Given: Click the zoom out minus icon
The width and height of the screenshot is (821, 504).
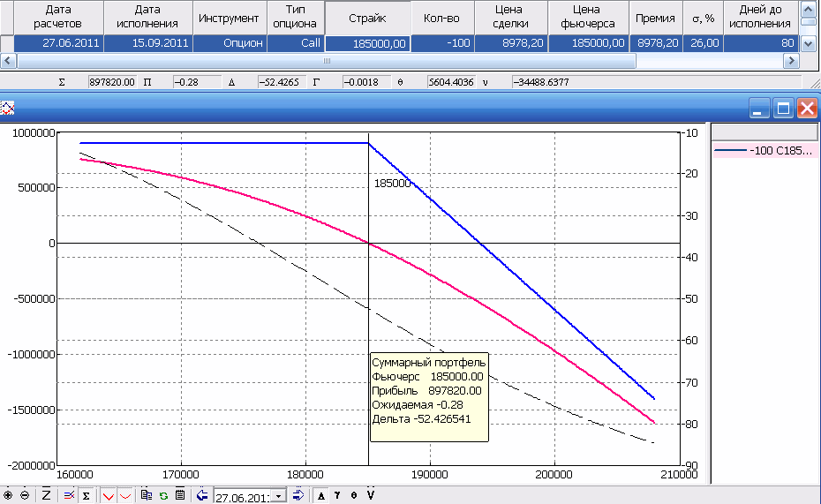Looking at the screenshot, I should point(24,495).
